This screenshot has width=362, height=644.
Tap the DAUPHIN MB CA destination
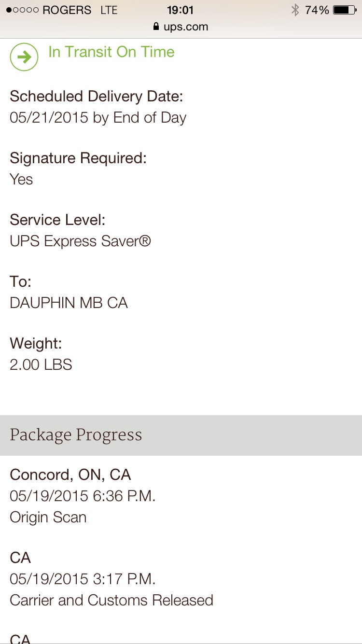coord(69,303)
